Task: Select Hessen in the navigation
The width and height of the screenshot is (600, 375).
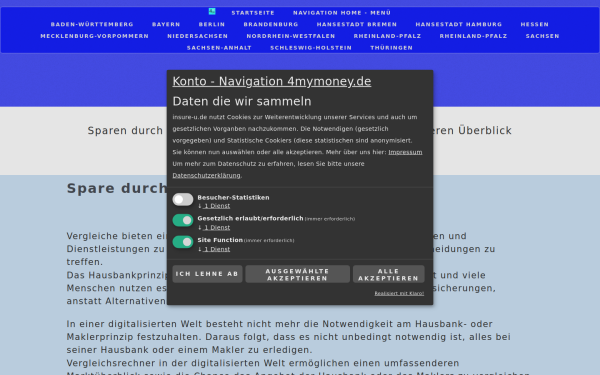Action: coord(534,24)
